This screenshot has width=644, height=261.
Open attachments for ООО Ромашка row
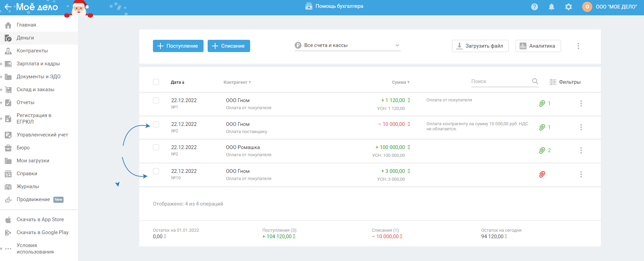click(542, 150)
